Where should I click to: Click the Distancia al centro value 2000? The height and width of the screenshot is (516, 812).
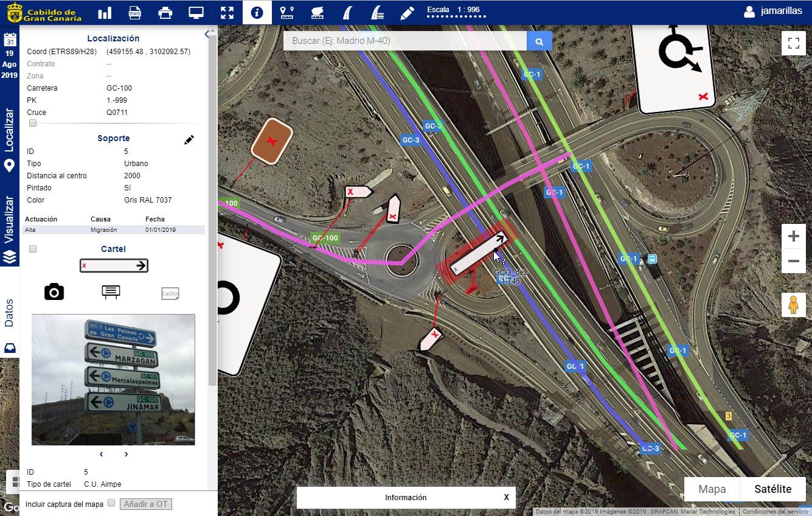coord(133,176)
